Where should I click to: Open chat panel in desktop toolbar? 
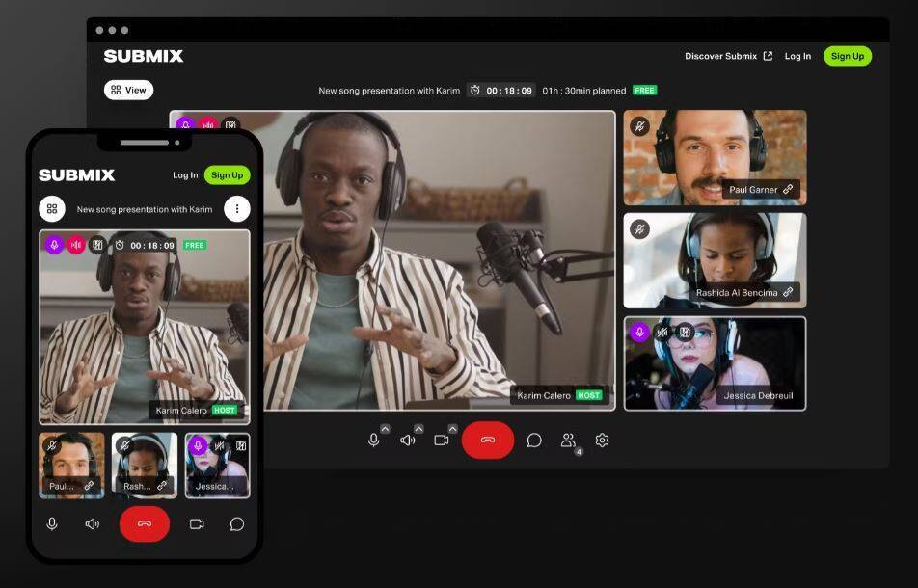534,441
